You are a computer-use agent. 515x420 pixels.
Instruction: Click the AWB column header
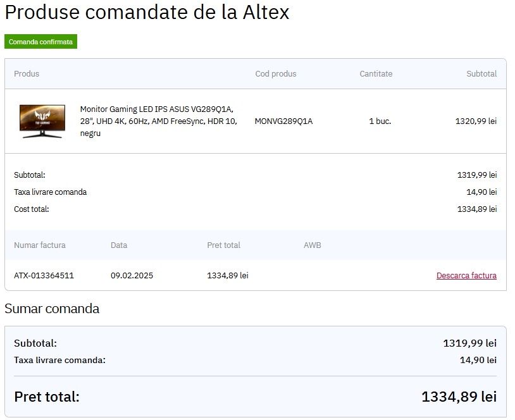pos(312,245)
